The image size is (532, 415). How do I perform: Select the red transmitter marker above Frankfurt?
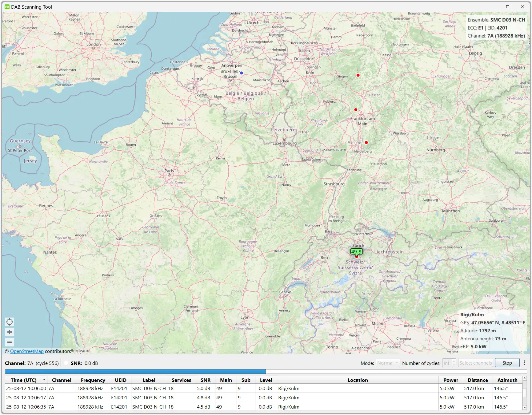tap(356, 110)
